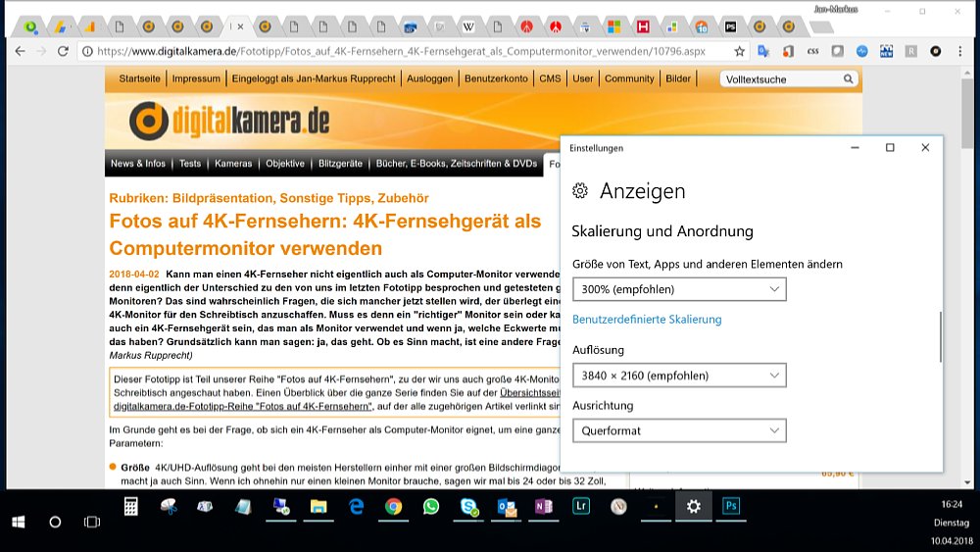Switch to Photoshop in the taskbar
Viewport: 980px width, 552px height.
coord(731,506)
